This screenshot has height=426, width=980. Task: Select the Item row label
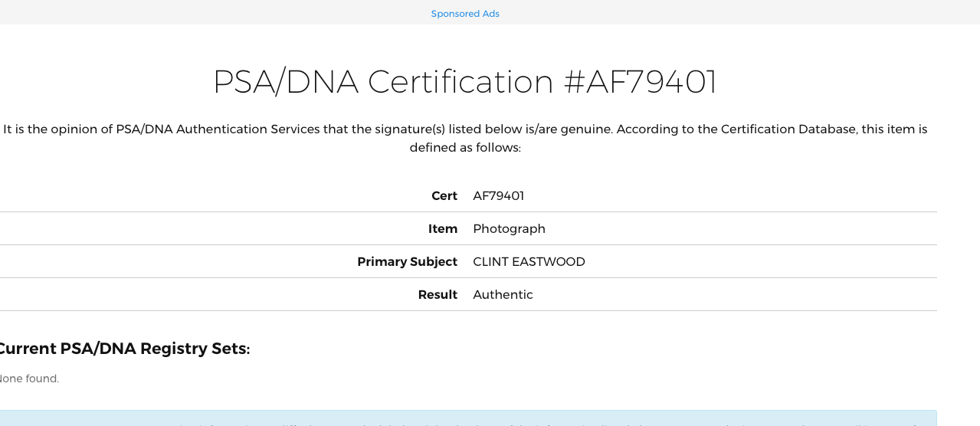pos(442,229)
